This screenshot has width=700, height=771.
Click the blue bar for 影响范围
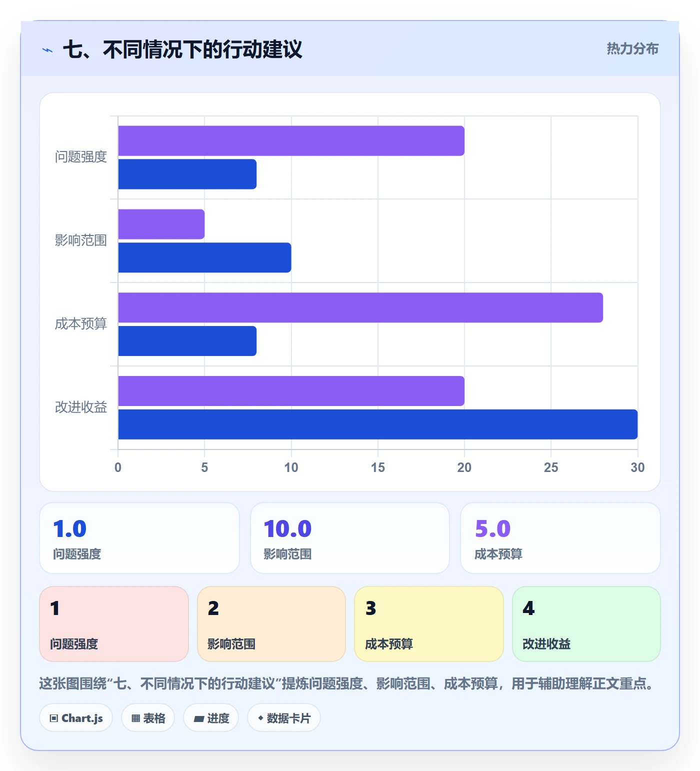click(205, 258)
